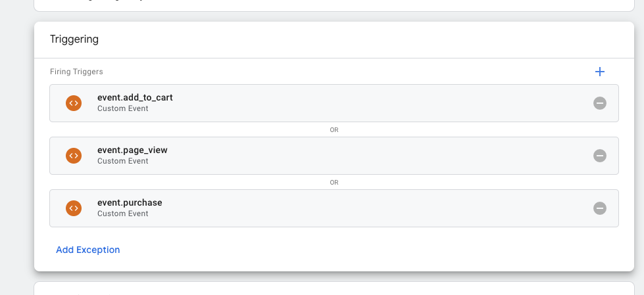The height and width of the screenshot is (295, 644).
Task: Open the event.add_to_cart trigger name
Action: [135, 98]
